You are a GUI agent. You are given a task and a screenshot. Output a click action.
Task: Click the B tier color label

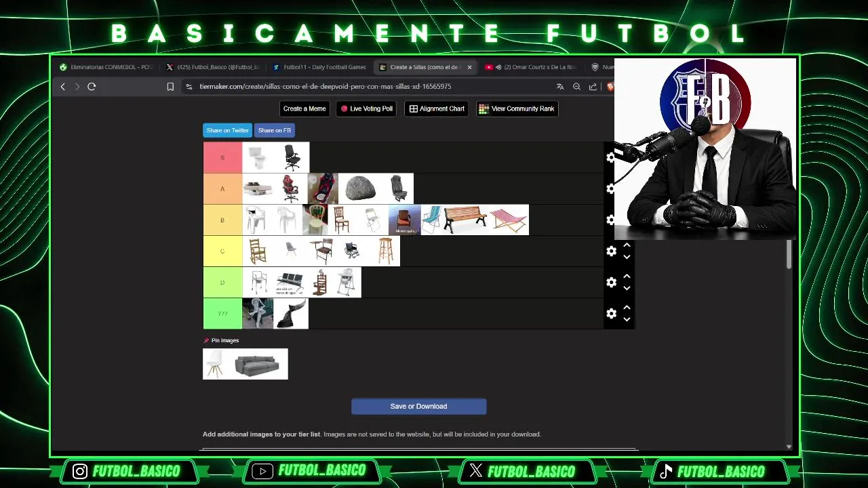[x=222, y=220]
